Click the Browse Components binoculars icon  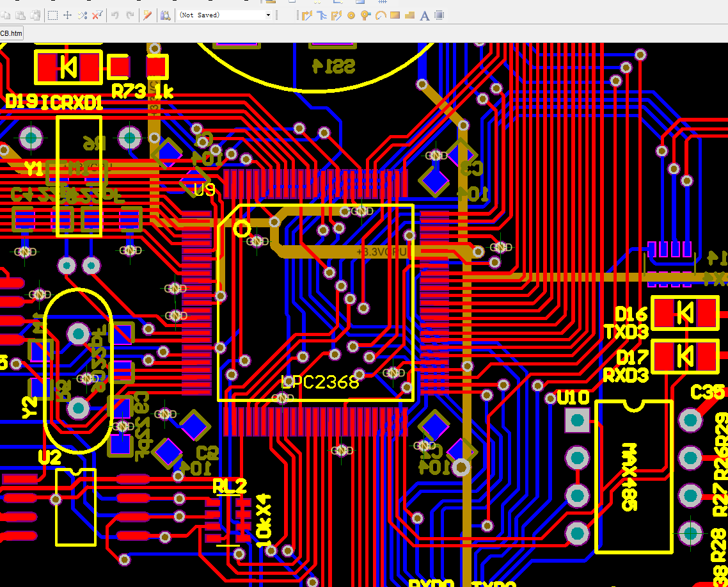click(165, 15)
